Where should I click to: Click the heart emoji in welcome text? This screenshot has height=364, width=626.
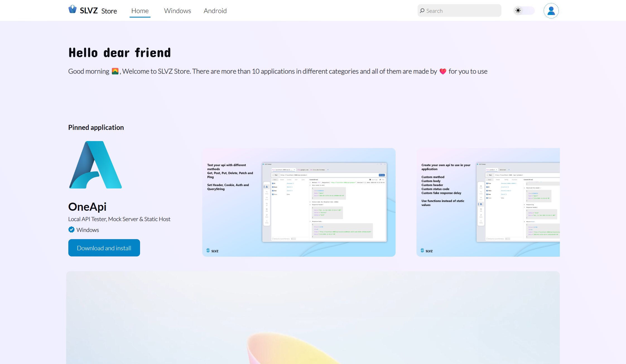(x=443, y=71)
